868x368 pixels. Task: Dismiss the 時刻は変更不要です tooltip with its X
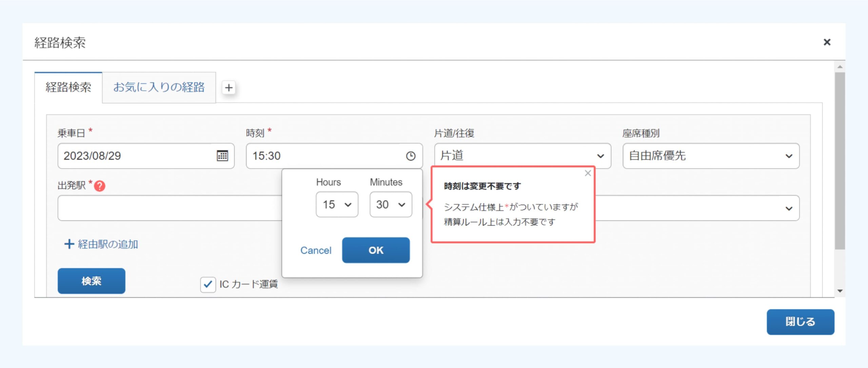[x=588, y=173]
